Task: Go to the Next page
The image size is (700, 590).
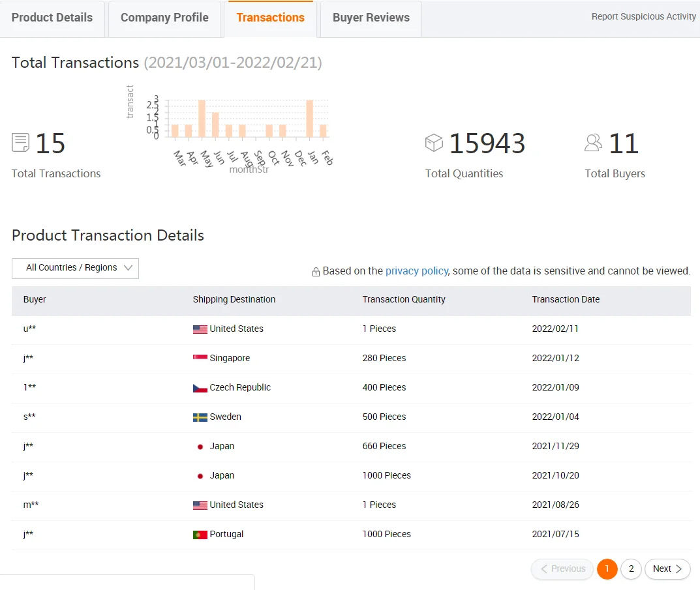Action: [667, 568]
